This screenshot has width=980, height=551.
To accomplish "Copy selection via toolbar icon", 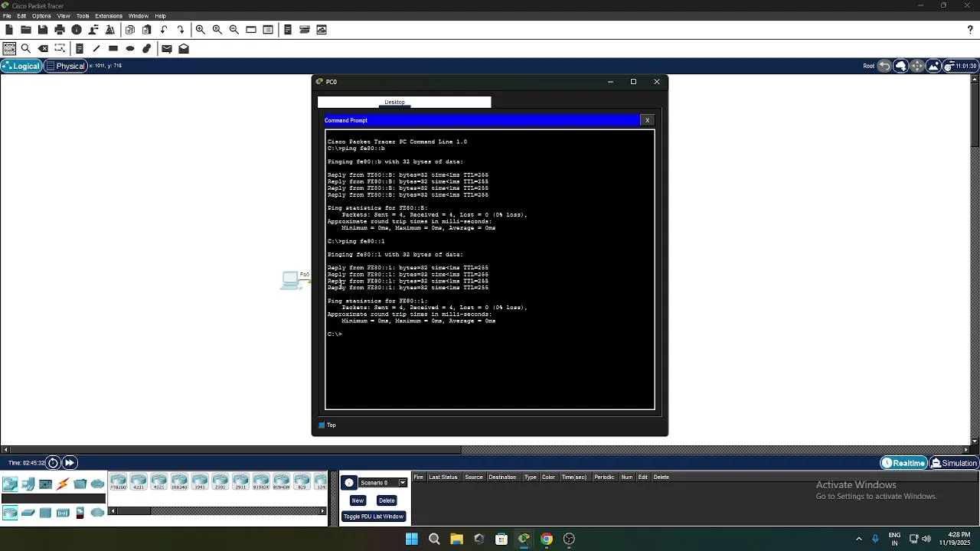I will pyautogui.click(x=130, y=30).
